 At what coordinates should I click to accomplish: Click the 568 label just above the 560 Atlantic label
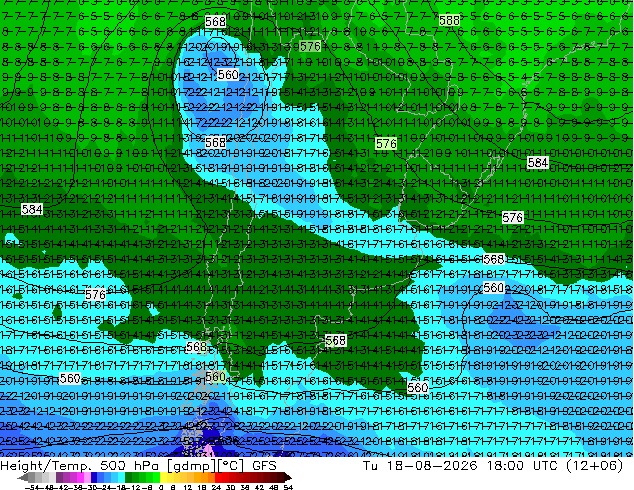coord(494,259)
